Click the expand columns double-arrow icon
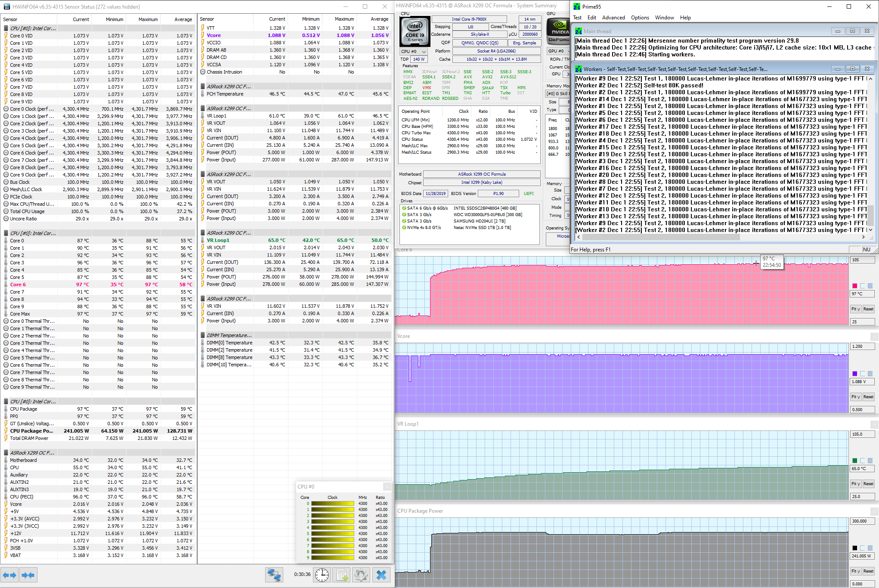Image resolution: width=879 pixels, height=588 pixels. pyautogui.click(x=9, y=575)
